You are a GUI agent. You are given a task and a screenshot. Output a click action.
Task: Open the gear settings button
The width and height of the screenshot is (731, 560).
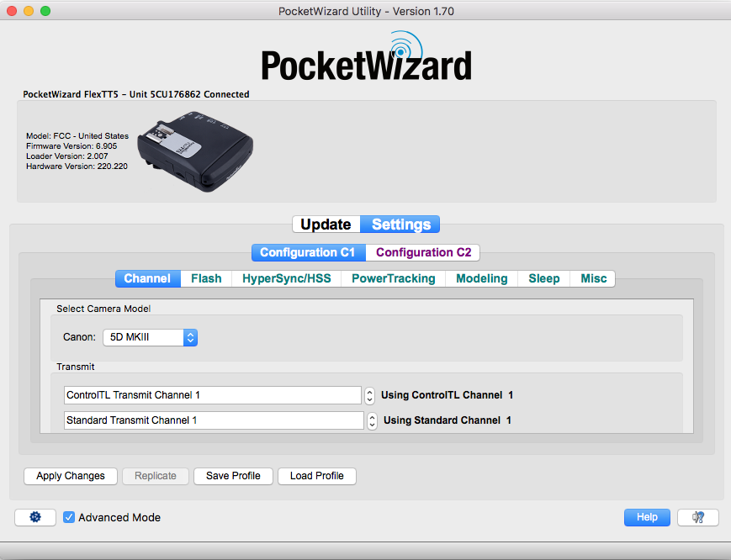(35, 517)
